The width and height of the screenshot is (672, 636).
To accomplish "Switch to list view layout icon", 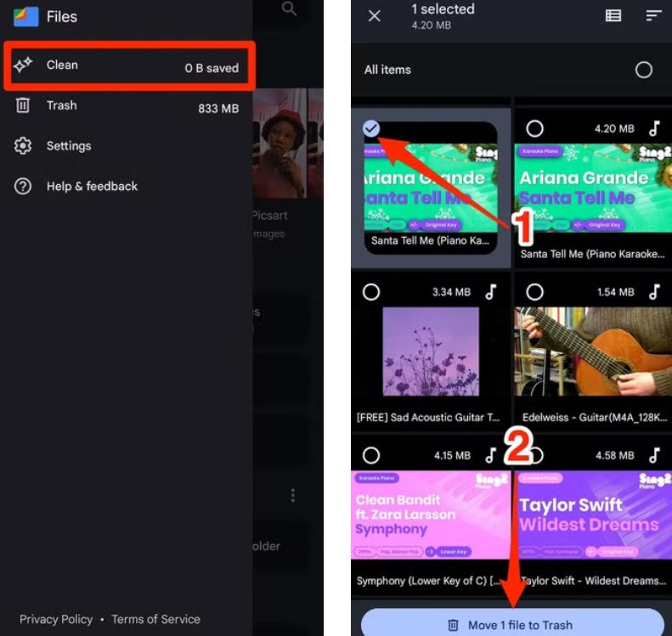I will coord(613,15).
